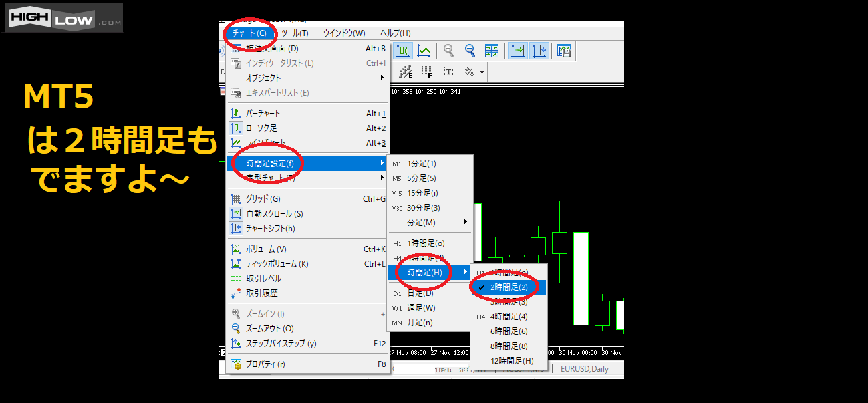Click the zoom in magnifier toolbar icon
868x403 pixels.
[x=449, y=51]
